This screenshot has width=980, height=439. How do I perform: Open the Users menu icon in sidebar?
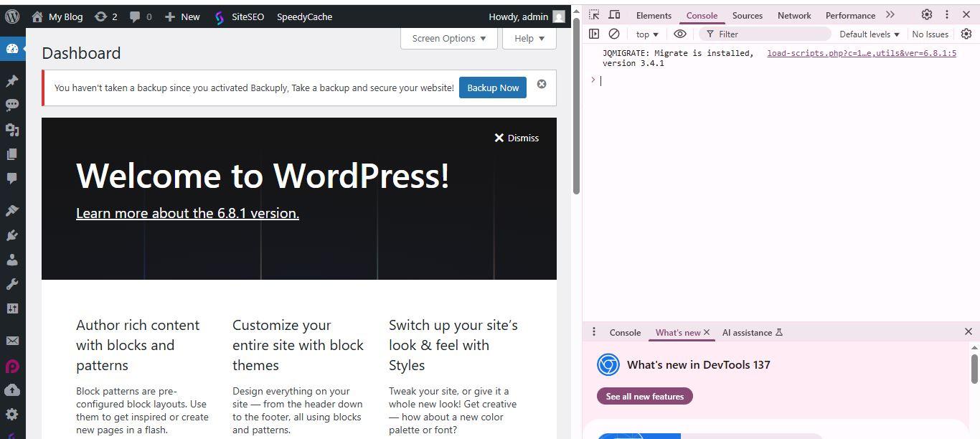12,260
